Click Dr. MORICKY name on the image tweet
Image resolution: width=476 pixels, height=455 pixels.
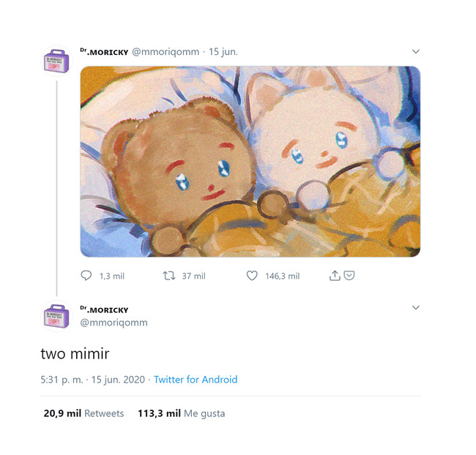tap(104, 52)
